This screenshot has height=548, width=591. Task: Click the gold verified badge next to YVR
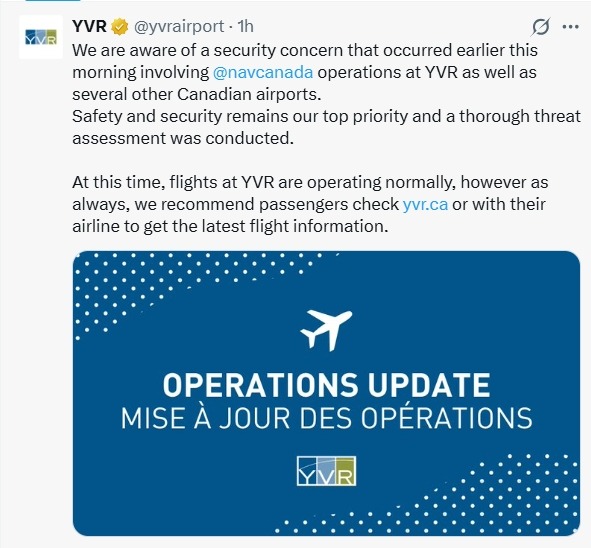pos(120,27)
